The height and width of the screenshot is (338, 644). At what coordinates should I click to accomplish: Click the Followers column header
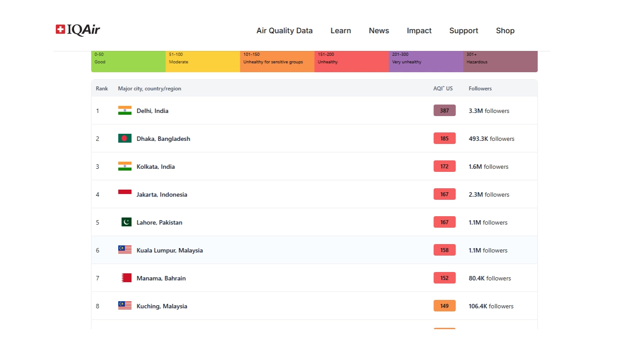[x=480, y=89]
